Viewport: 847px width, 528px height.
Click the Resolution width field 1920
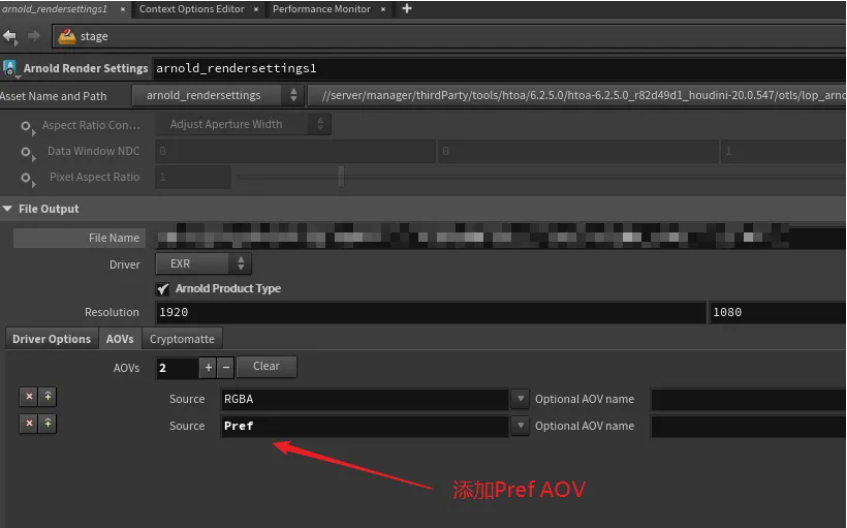[x=431, y=312]
